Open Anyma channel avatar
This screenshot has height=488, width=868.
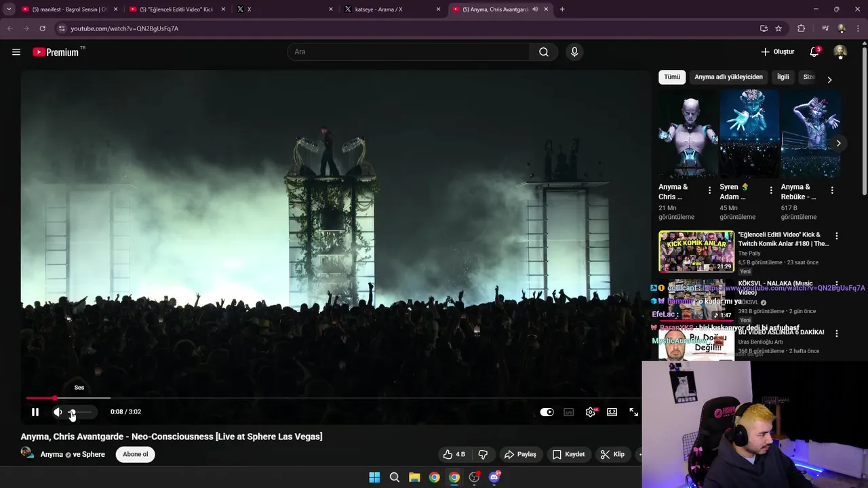click(x=27, y=453)
